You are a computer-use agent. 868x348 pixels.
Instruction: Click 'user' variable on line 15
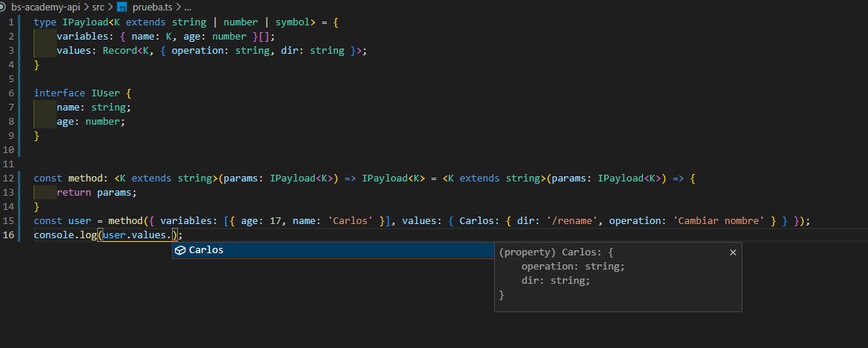point(80,221)
